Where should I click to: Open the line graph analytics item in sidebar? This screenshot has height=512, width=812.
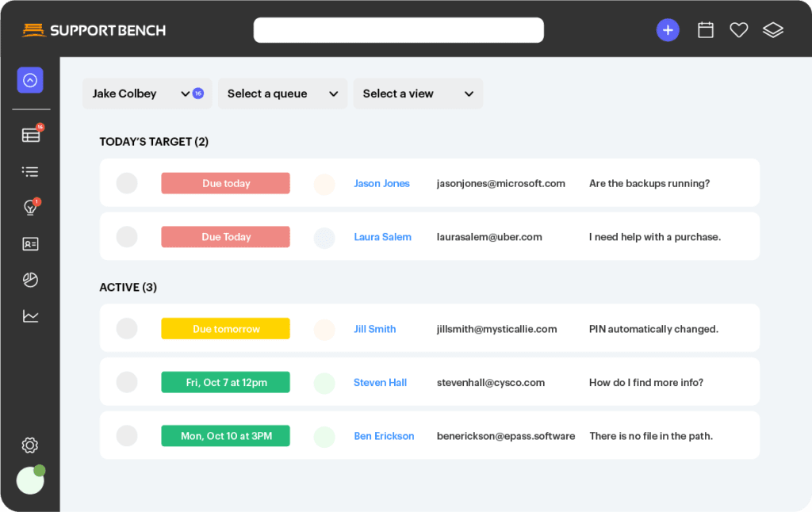coord(31,316)
